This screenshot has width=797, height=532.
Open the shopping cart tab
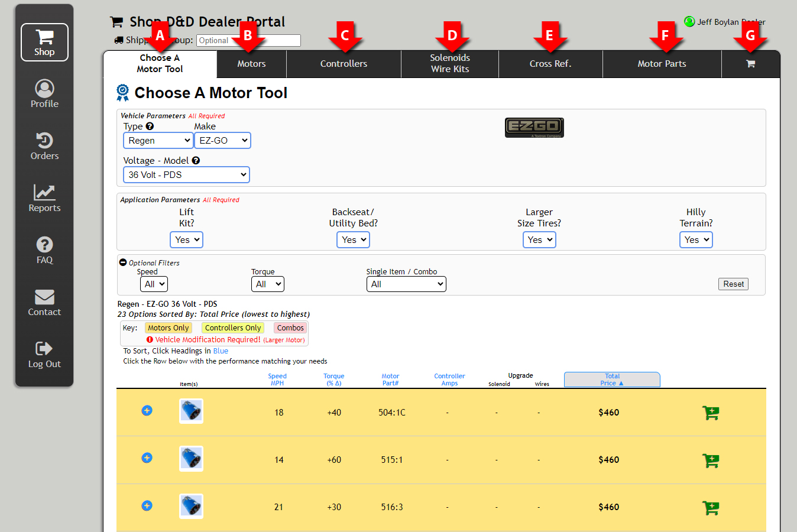point(750,64)
